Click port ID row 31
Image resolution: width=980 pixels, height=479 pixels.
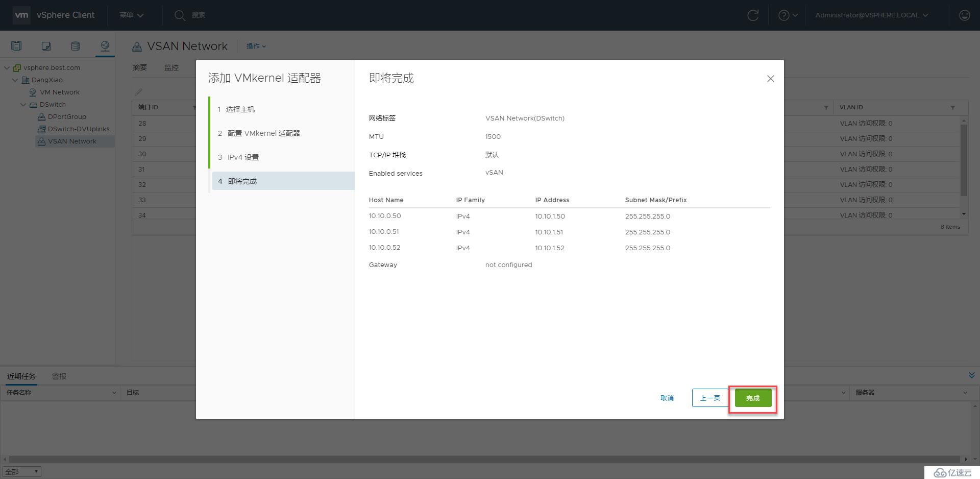(x=141, y=170)
